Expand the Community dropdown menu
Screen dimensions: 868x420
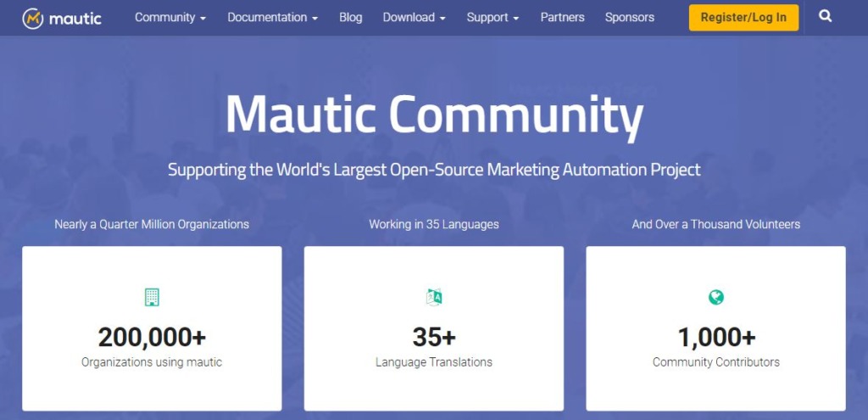170,18
